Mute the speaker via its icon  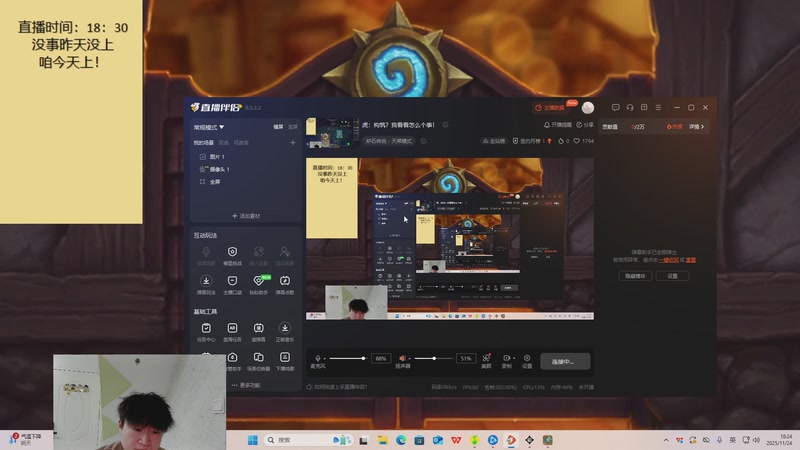402,358
